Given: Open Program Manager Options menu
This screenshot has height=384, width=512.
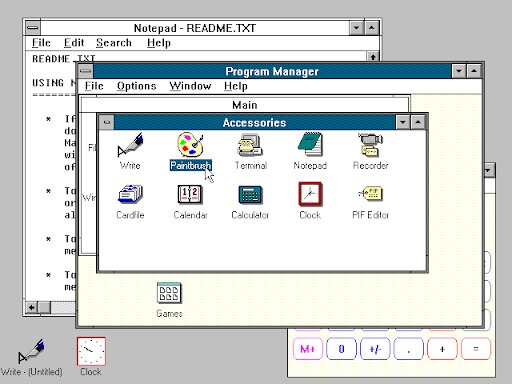Looking at the screenshot, I should [137, 86].
